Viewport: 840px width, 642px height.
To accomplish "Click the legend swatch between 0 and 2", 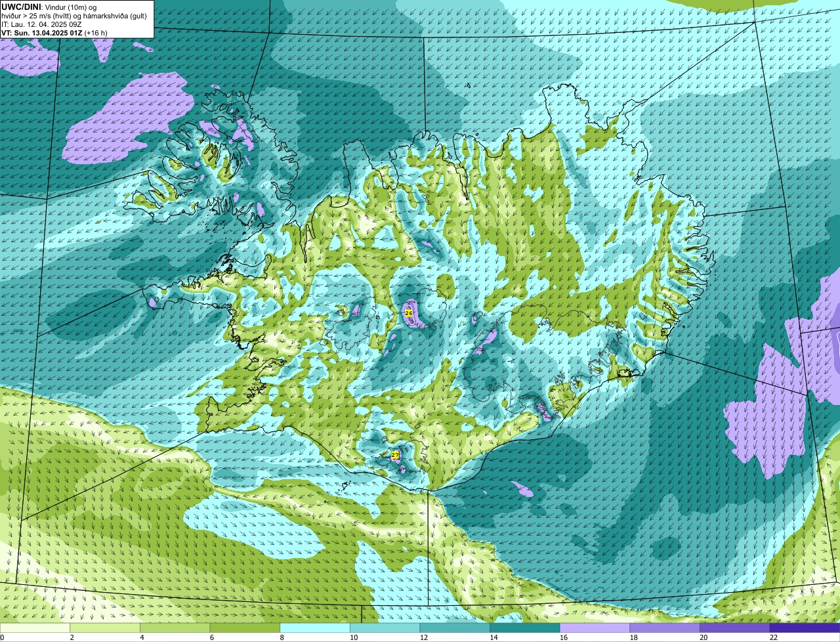I will [x=35, y=628].
